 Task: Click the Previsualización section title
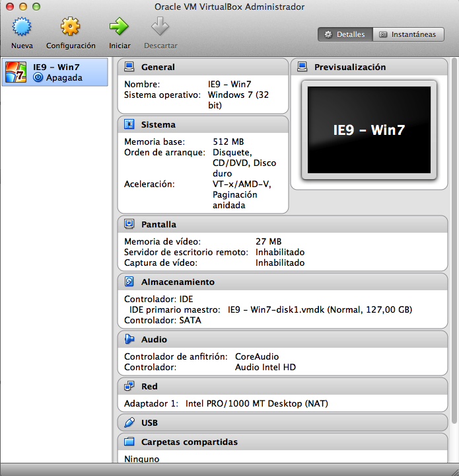350,67
